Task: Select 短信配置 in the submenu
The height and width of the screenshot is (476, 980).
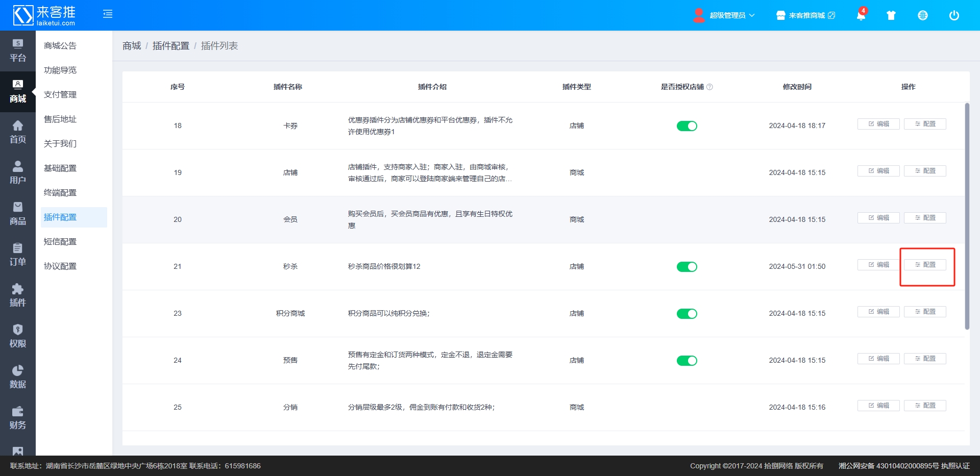Action: tap(60, 242)
